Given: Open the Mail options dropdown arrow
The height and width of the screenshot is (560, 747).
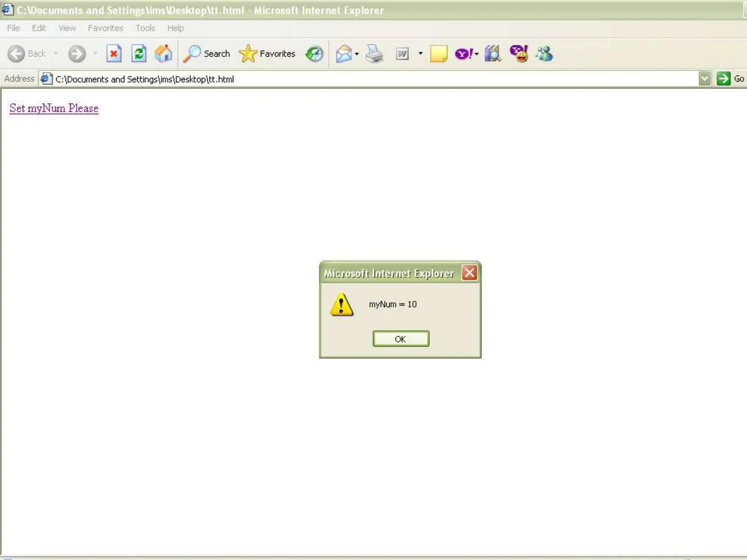Looking at the screenshot, I should pyautogui.click(x=357, y=54).
